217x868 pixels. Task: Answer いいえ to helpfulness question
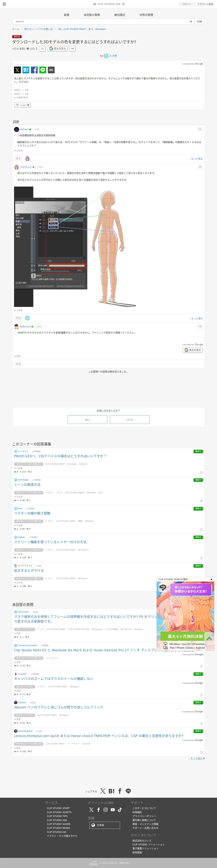[x=129, y=419]
